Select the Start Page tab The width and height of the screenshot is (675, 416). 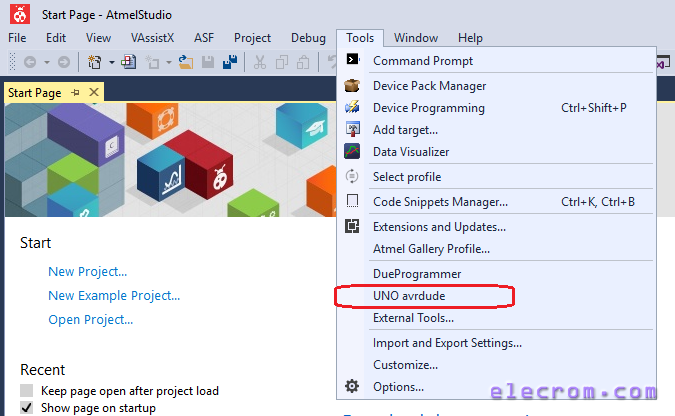(x=34, y=93)
